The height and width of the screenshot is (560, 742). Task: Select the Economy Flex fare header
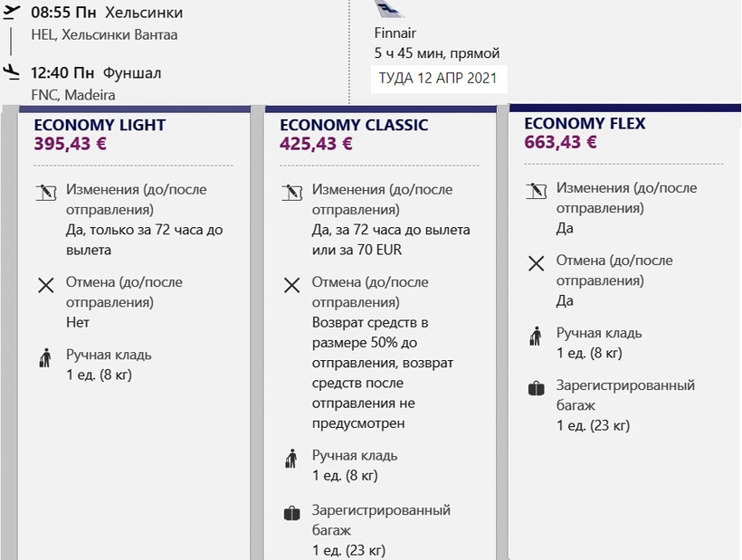tap(585, 123)
